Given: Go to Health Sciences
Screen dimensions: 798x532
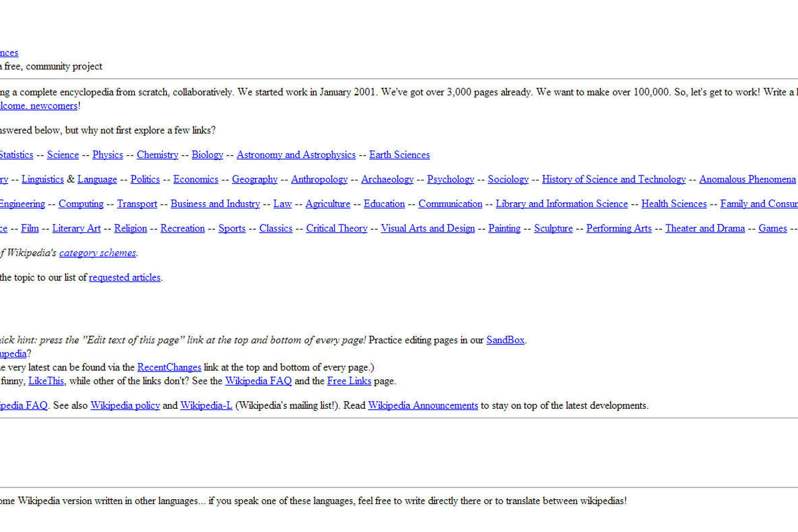Looking at the screenshot, I should 674,203.
